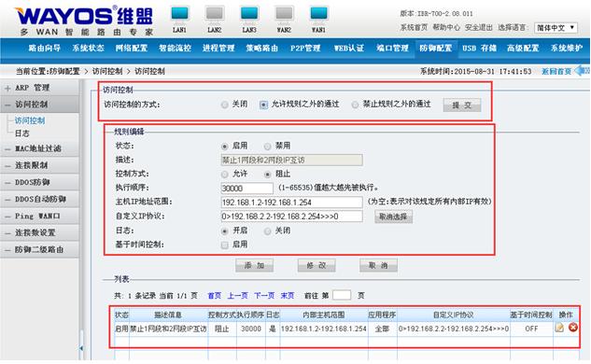The image size is (591, 364).
Task: Click the WAN1 port status icon
Action: [319, 14]
